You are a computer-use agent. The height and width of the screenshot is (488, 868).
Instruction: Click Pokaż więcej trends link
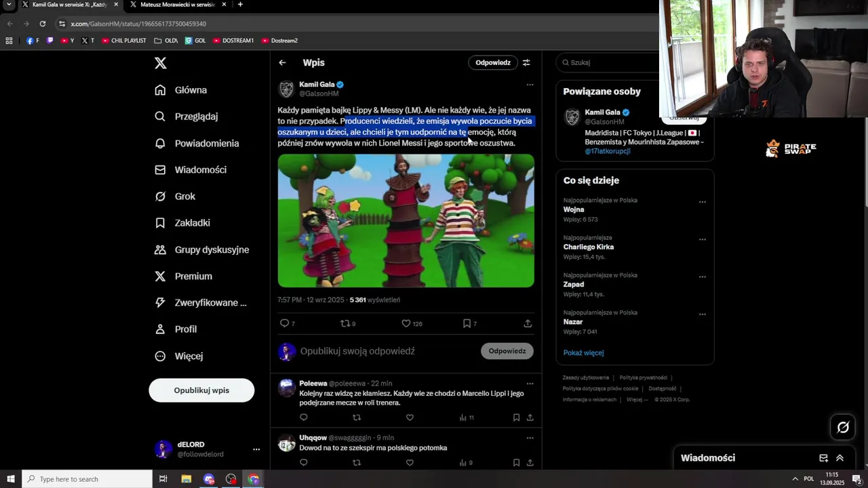583,352
